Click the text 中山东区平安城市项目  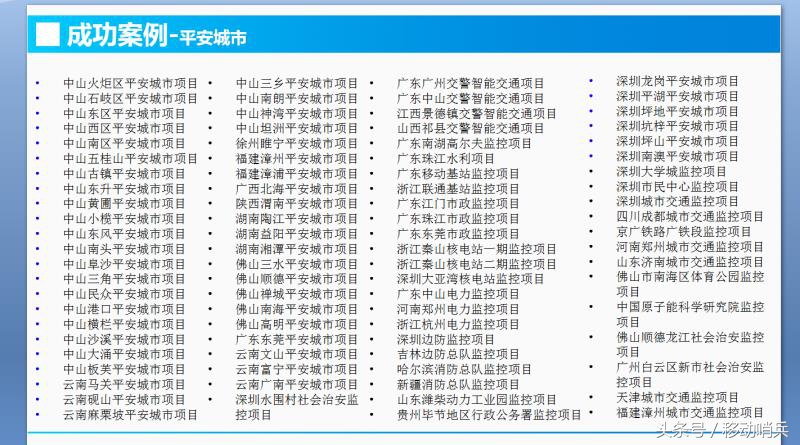[124, 113]
